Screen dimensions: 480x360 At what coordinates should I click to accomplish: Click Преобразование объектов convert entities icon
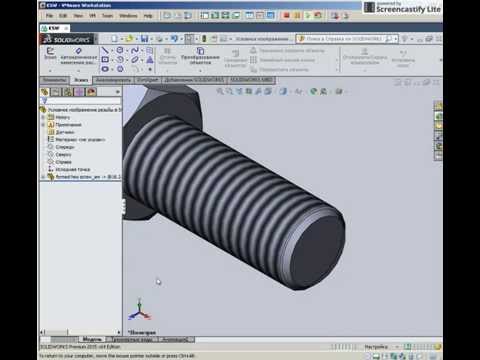[200, 51]
